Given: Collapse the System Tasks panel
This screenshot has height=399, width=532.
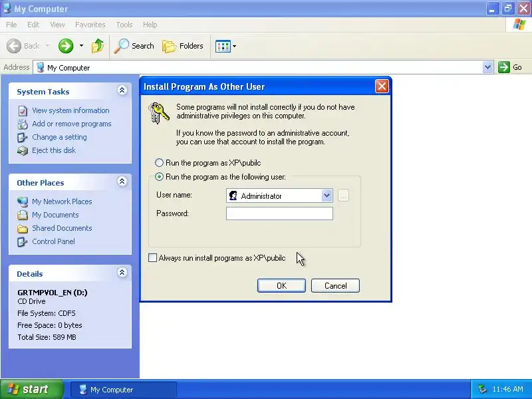Looking at the screenshot, I should (x=122, y=90).
